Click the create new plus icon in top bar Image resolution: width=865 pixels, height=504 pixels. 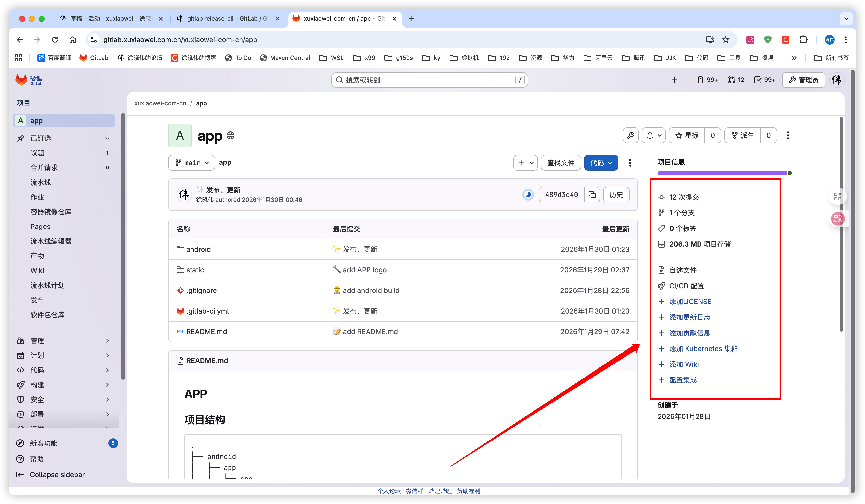[x=674, y=80]
